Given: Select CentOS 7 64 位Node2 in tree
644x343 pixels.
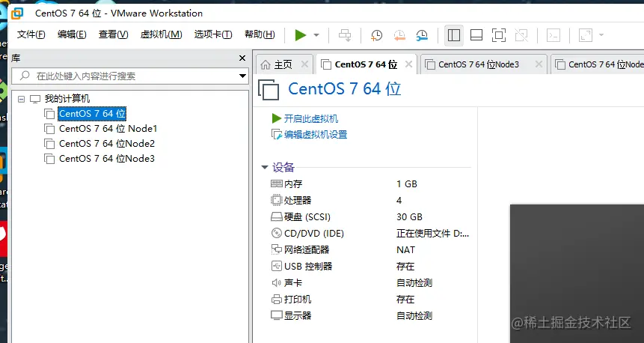Looking at the screenshot, I should 107,144.
